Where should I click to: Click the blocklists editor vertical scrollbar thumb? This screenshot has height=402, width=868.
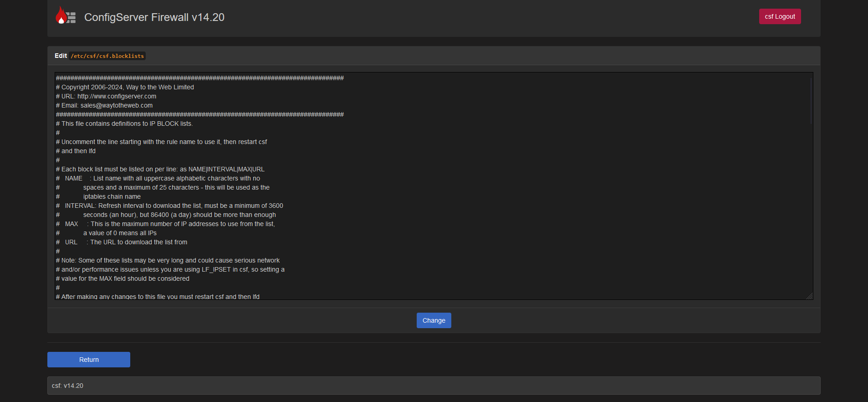[x=811, y=100]
